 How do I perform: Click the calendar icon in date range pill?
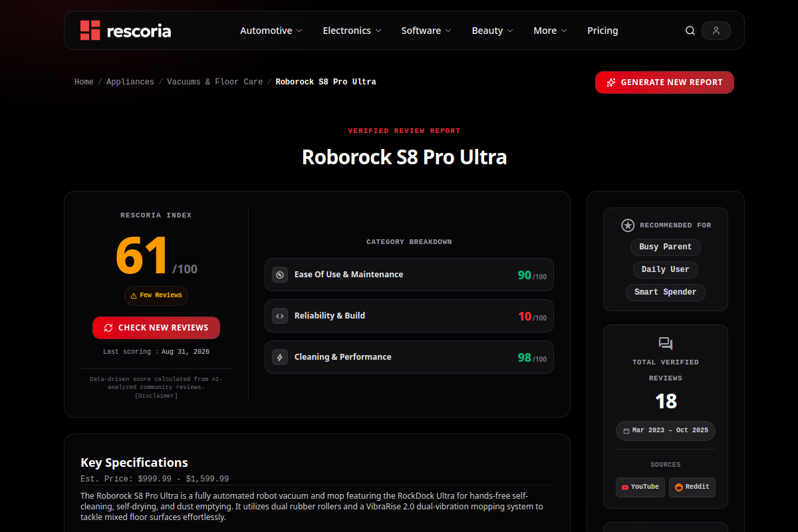coord(626,431)
